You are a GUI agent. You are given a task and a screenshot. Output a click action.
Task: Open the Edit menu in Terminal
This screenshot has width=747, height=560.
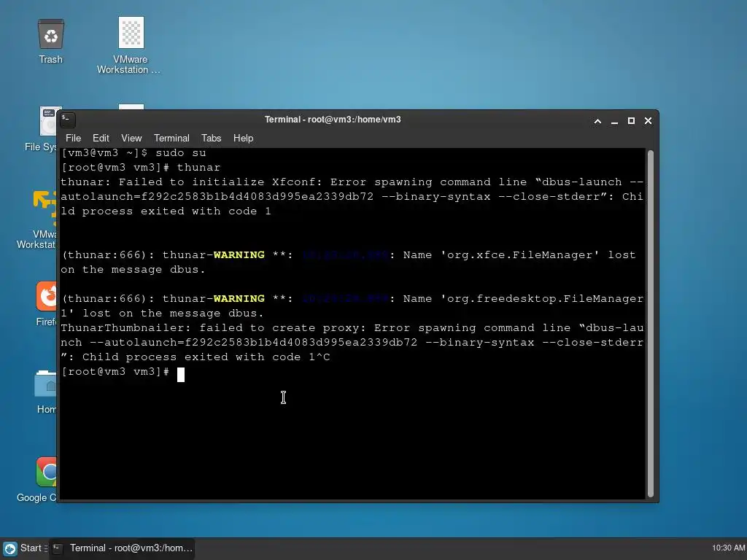101,138
